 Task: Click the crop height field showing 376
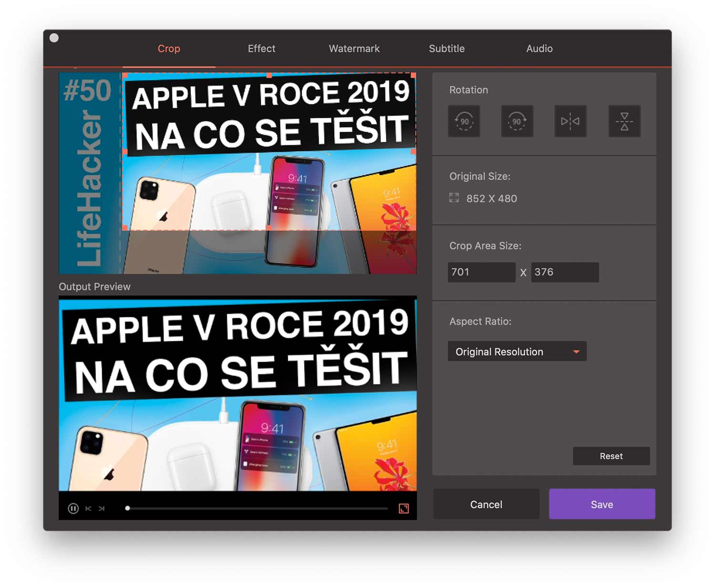pyautogui.click(x=565, y=272)
